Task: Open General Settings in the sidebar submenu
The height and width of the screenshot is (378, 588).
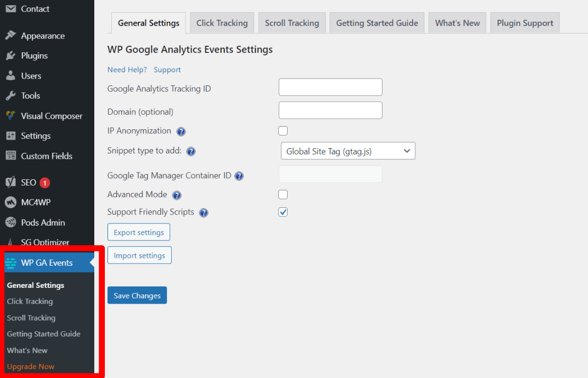Action: [x=36, y=285]
